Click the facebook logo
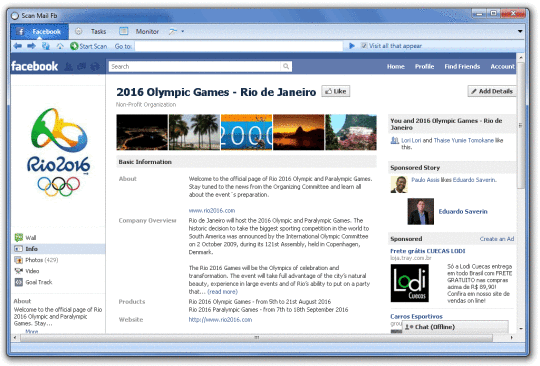540x366 pixels. [x=34, y=66]
